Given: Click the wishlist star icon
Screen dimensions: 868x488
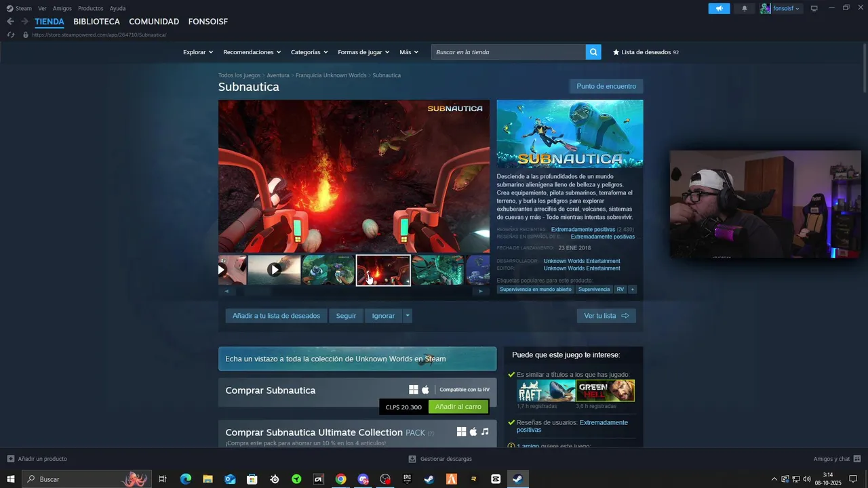Looking at the screenshot, I should click(x=616, y=52).
